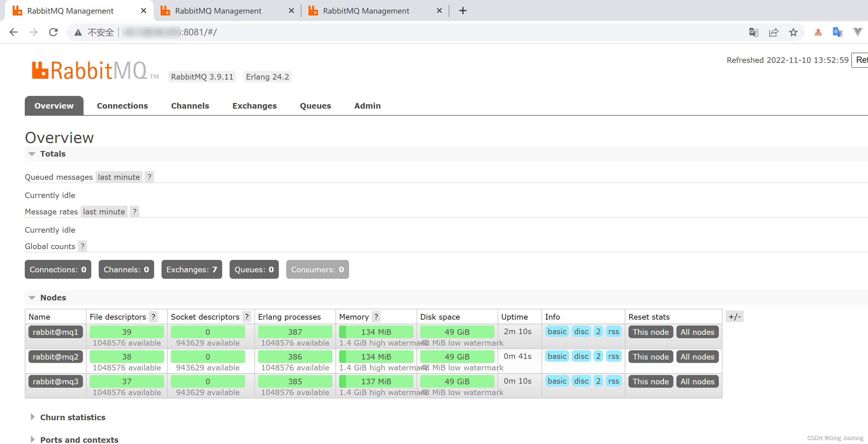The width and height of the screenshot is (868, 444).
Task: Click the RabbitMQ 3.9.11 version label
Action: (202, 76)
